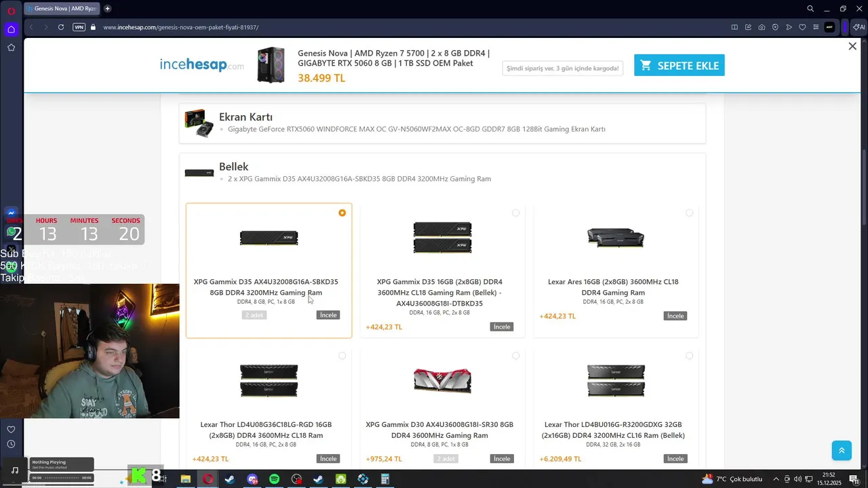Close the sticky product header bar
The width and height of the screenshot is (868, 488).
click(x=852, y=46)
